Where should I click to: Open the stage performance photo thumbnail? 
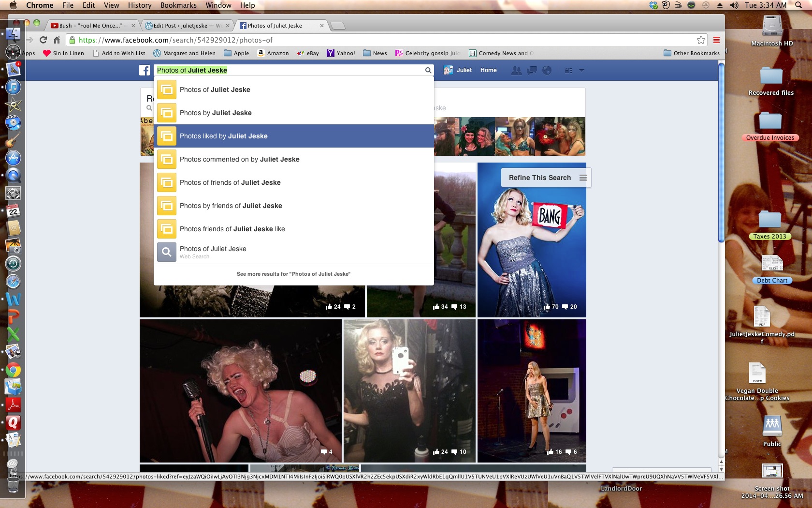(x=532, y=391)
